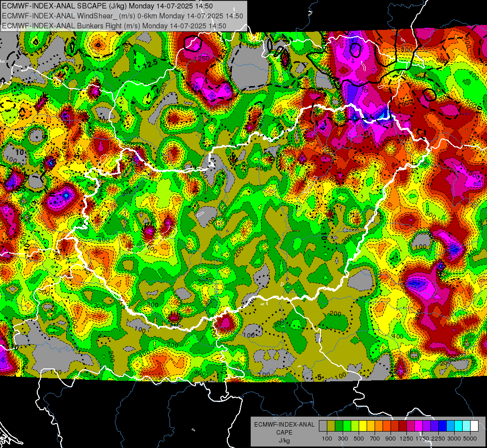Screen dimensions: 487x448
Task: Pick the cyan swatch starting at 3000
Action: pos(459,426)
